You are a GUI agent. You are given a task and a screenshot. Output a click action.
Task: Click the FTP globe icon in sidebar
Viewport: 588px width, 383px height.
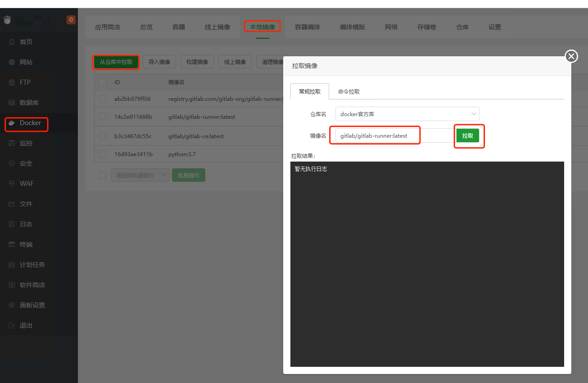point(12,82)
